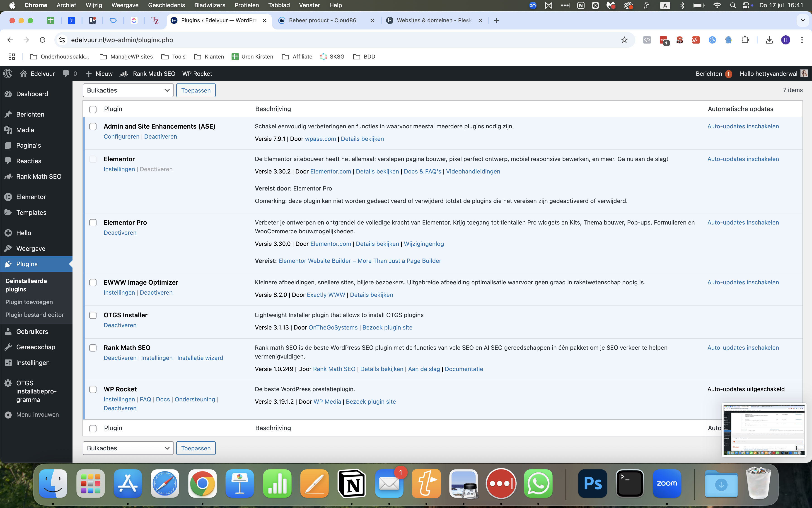Open the Tools bookmarks folder
Image resolution: width=812 pixels, height=508 pixels.
(173, 56)
